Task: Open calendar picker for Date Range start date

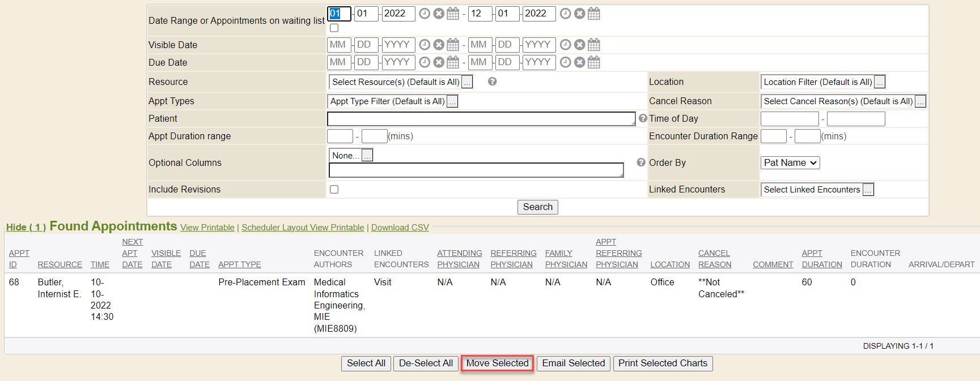Action: coord(453,14)
